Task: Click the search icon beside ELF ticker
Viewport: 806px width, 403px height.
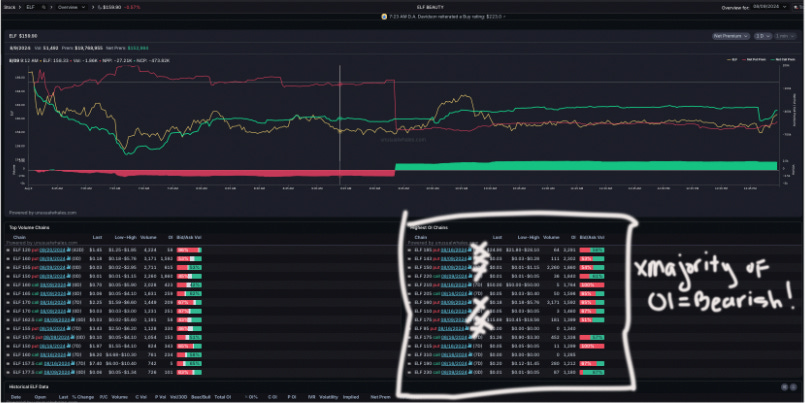Action: coord(44,8)
